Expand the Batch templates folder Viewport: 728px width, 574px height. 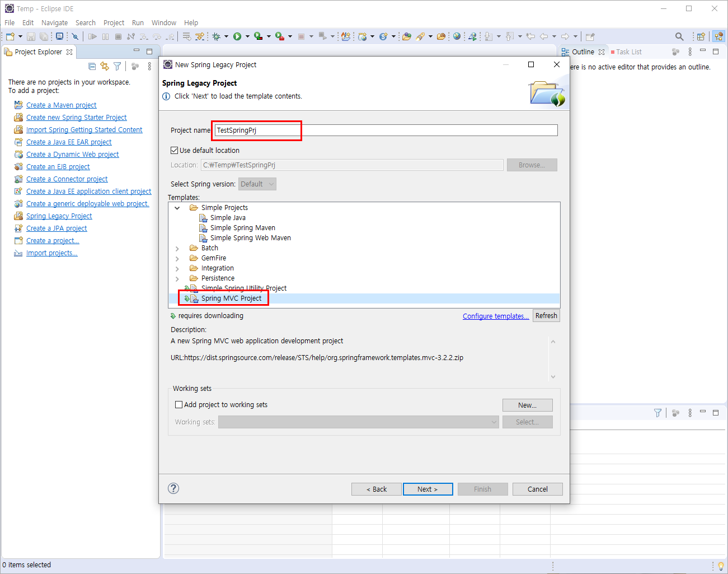point(177,248)
